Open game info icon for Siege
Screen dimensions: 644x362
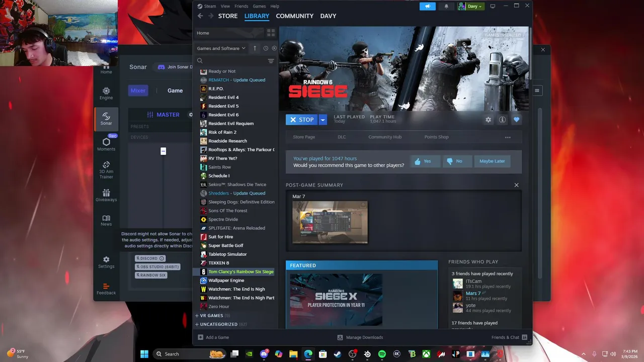click(x=502, y=120)
